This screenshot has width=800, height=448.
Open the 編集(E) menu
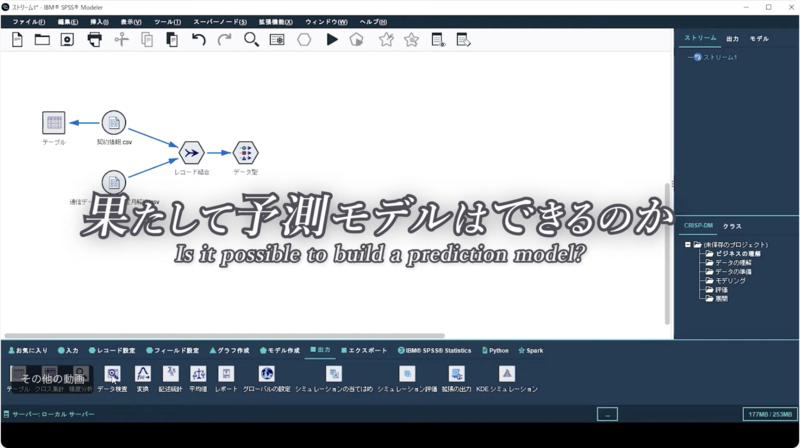coord(68,22)
